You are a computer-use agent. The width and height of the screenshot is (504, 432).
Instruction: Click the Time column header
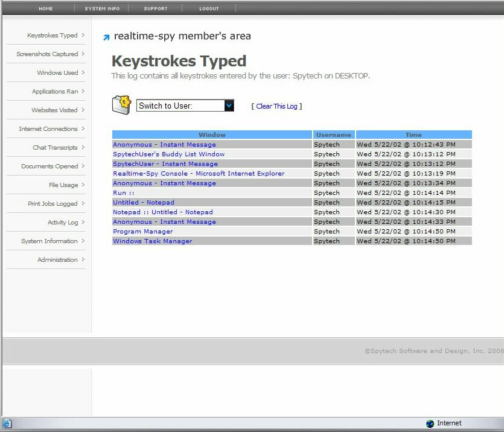click(x=413, y=135)
